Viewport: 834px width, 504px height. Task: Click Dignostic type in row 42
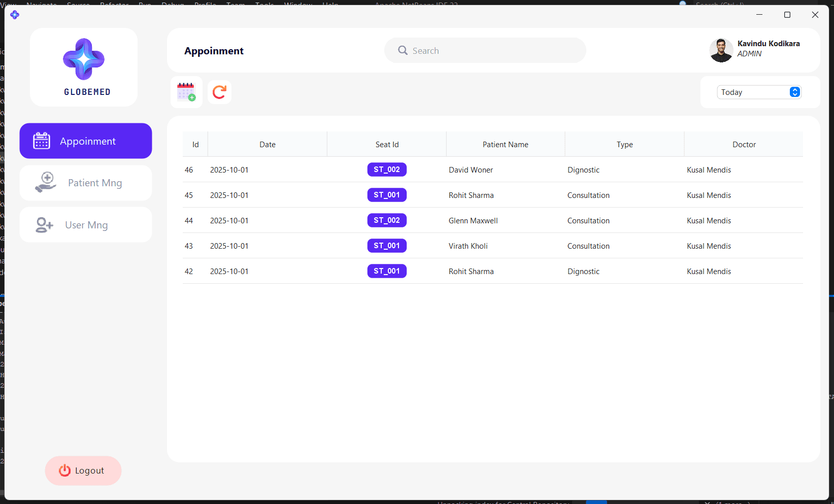583,272
